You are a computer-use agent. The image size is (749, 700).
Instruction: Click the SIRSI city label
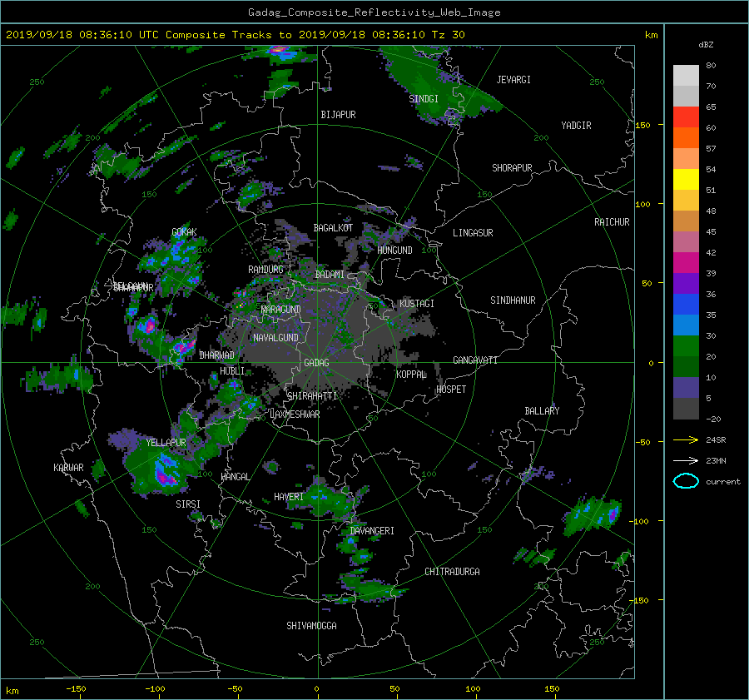click(x=188, y=504)
